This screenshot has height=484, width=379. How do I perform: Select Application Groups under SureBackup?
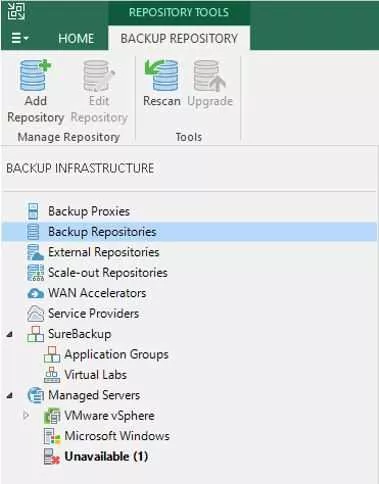116,354
